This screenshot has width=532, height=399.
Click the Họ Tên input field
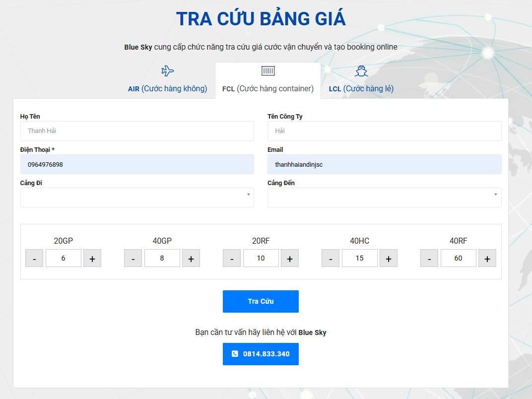click(x=137, y=131)
